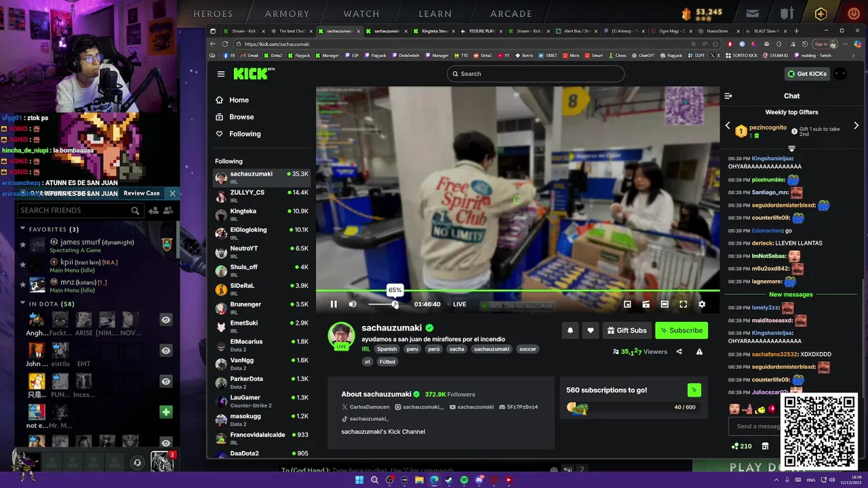Collapse the chat panel arrow icon
This screenshot has height=488, width=868.
pos(728,96)
